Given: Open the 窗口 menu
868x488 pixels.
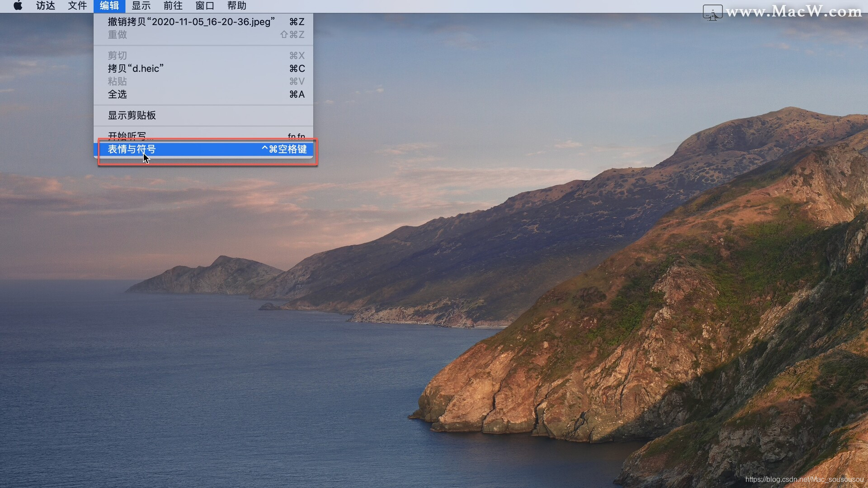Looking at the screenshot, I should pos(205,6).
